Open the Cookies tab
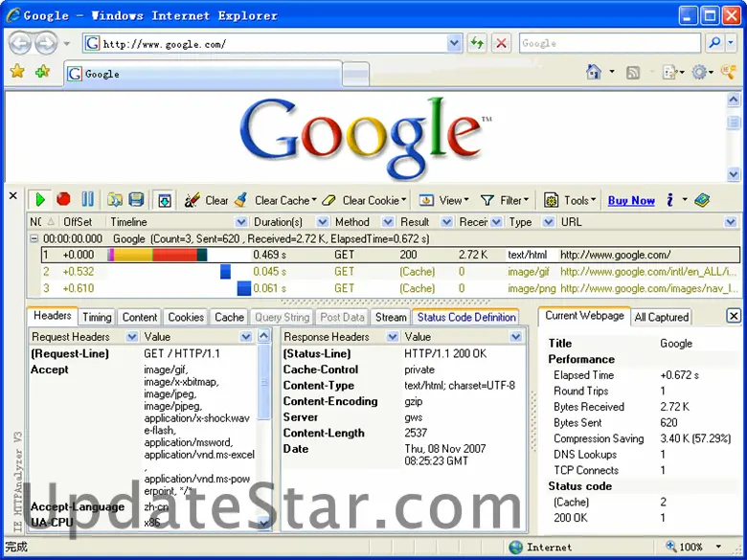Screen dimensions: 747x560 point(186,317)
